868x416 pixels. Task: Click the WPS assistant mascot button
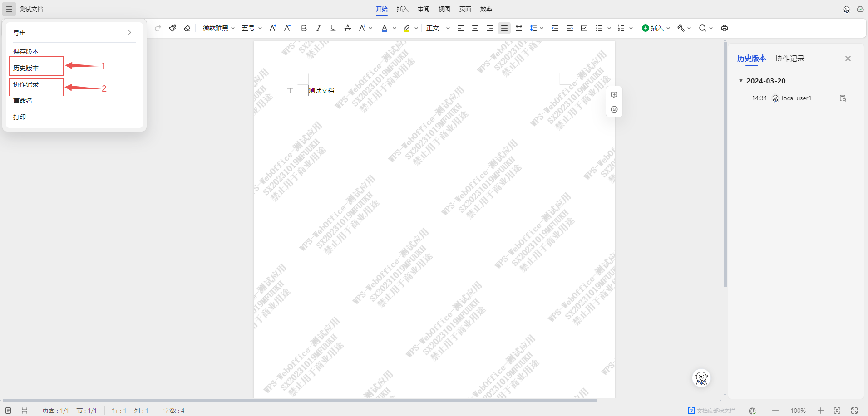pos(701,378)
